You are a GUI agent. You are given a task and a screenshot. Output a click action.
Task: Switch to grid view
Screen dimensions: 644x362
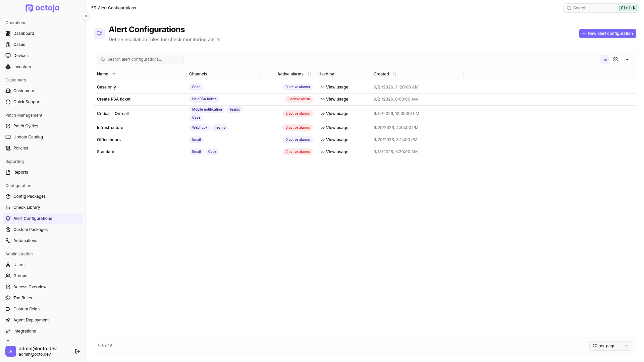click(615, 59)
